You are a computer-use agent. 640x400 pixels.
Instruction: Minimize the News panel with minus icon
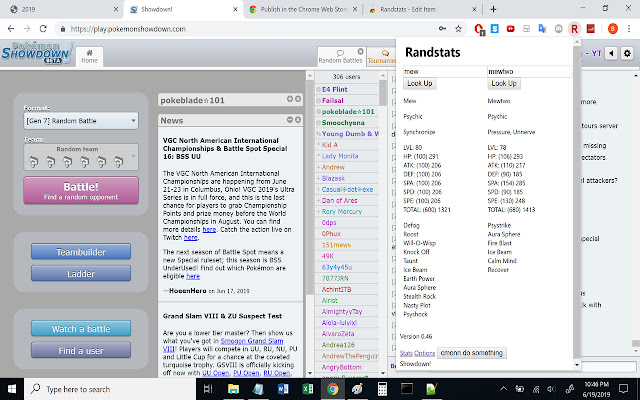(x=290, y=120)
